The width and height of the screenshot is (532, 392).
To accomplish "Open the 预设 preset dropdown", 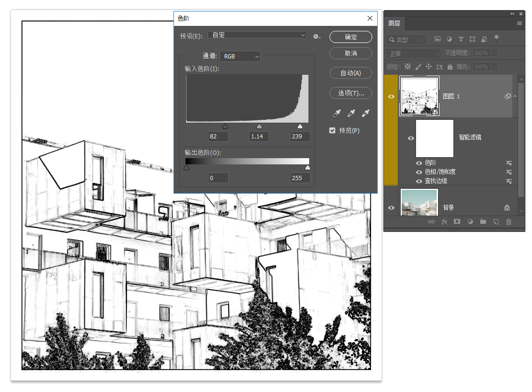I will coord(257,35).
